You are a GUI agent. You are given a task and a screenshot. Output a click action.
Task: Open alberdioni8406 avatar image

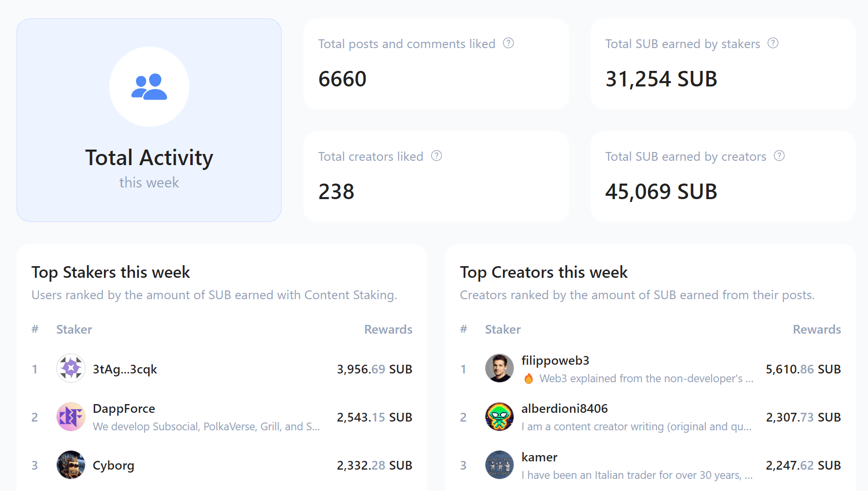coord(500,417)
